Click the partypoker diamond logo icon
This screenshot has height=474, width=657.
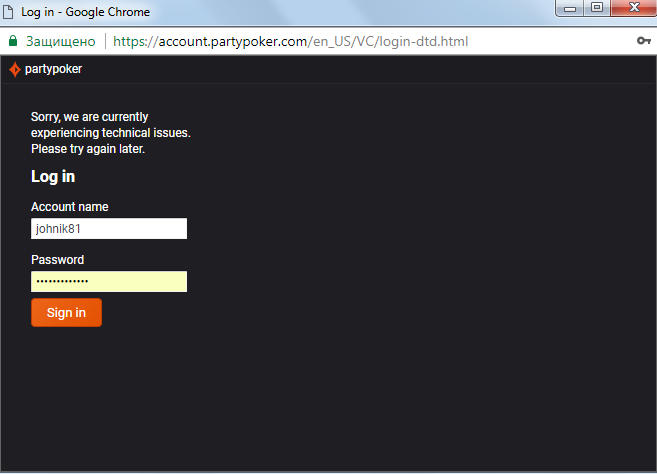pyautogui.click(x=15, y=69)
